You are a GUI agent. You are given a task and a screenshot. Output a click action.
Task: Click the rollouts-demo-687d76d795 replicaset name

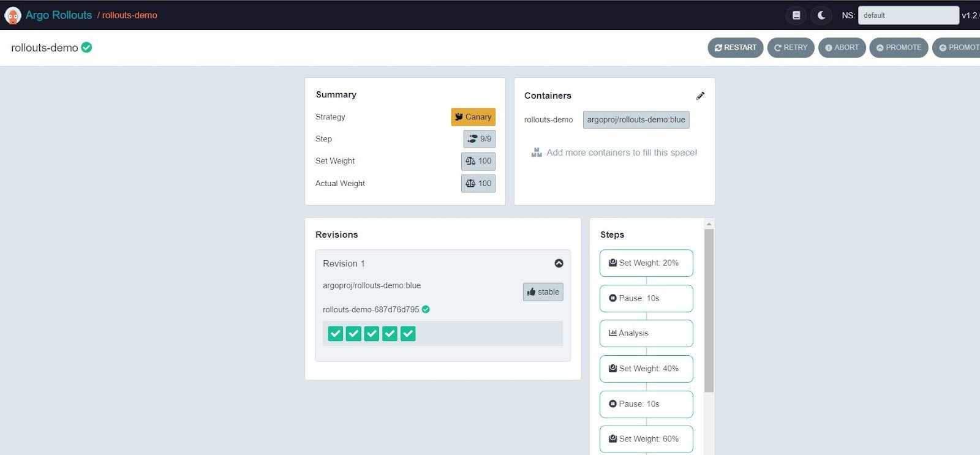[371, 310]
